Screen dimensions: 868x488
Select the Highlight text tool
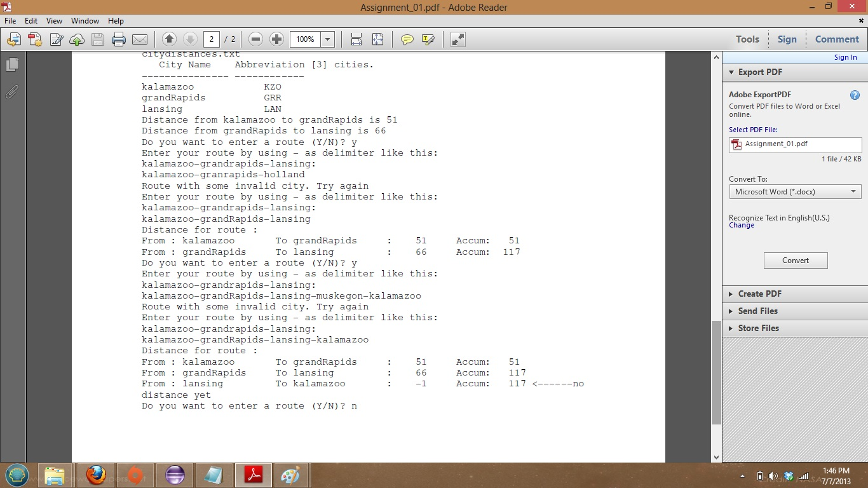tap(428, 39)
